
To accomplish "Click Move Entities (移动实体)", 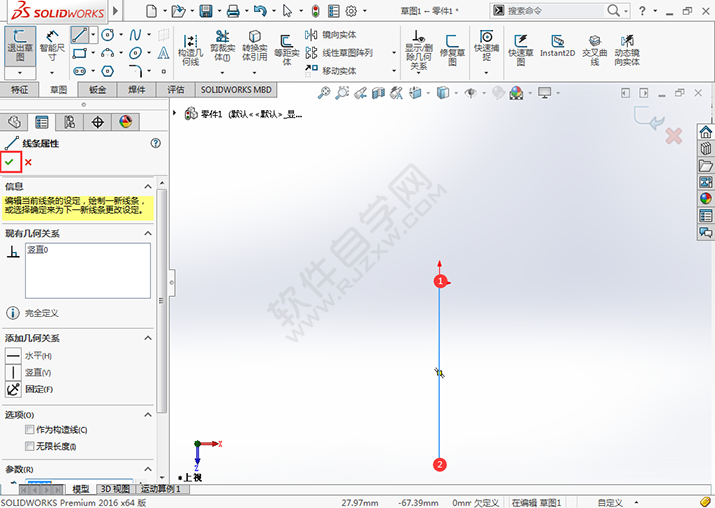I will [x=331, y=70].
